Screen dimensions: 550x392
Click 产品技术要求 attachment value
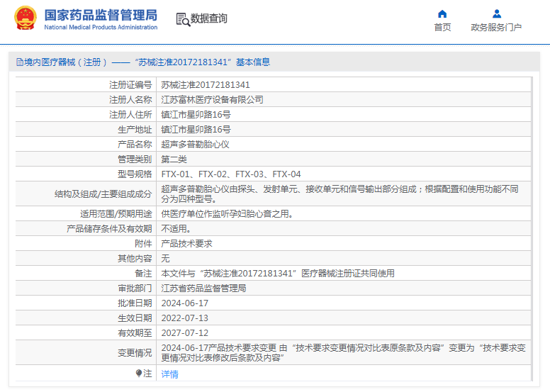186,244
